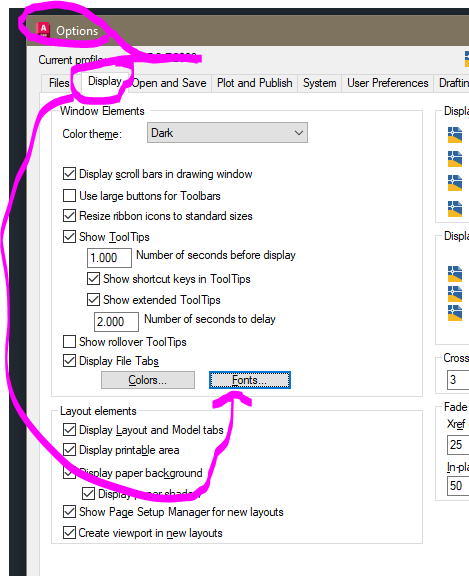Click the first drawing icon in Display resolution group
The width and height of the screenshot is (469, 576).
point(455,135)
